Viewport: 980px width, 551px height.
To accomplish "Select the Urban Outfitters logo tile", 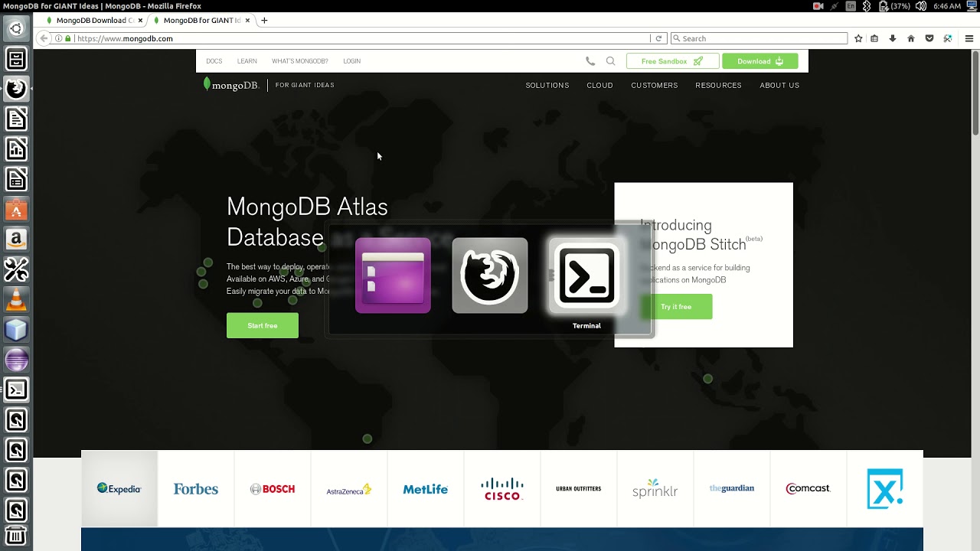I will [579, 488].
